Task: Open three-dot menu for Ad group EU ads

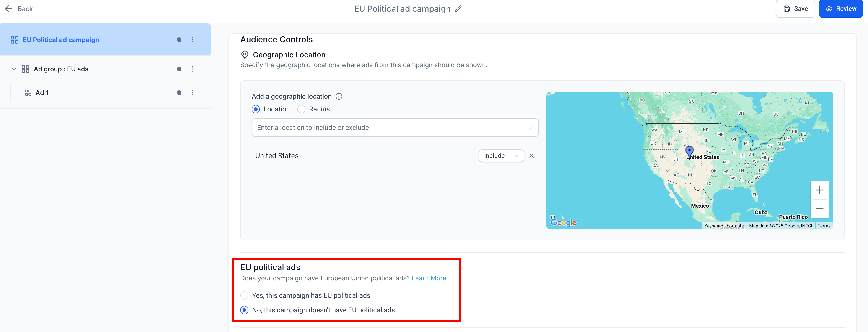Action: pos(192,69)
